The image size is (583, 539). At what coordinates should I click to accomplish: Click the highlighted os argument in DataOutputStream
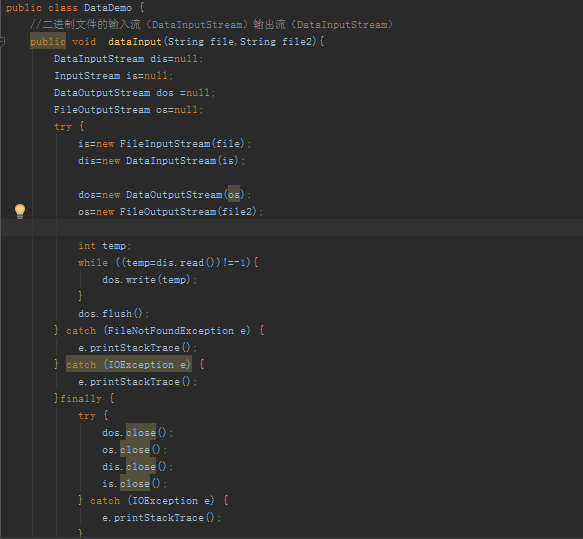point(234,195)
